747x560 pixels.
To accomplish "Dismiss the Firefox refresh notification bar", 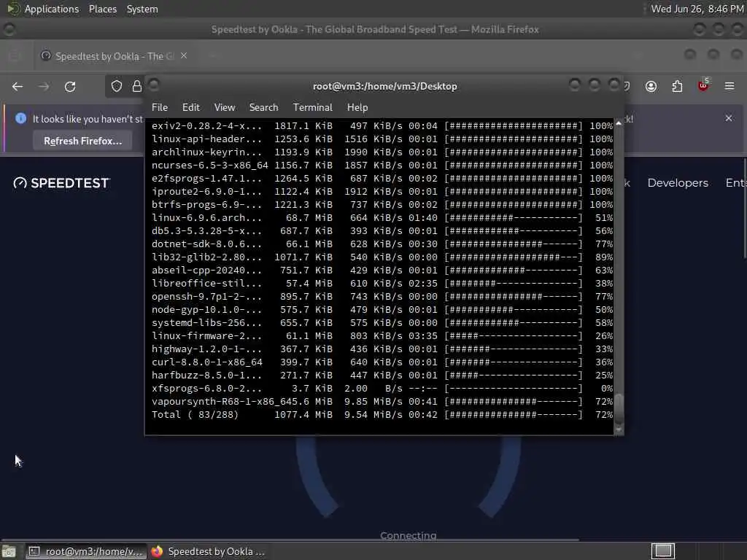I will [729, 118].
